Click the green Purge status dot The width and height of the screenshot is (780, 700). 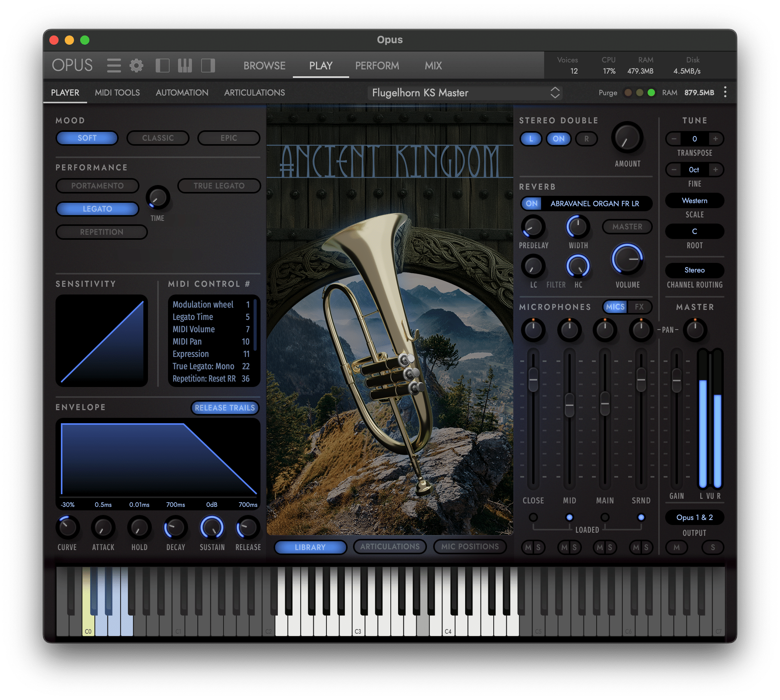click(x=651, y=93)
